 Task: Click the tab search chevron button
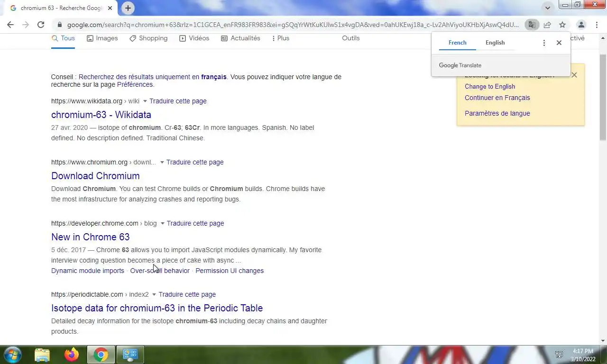pos(548,8)
